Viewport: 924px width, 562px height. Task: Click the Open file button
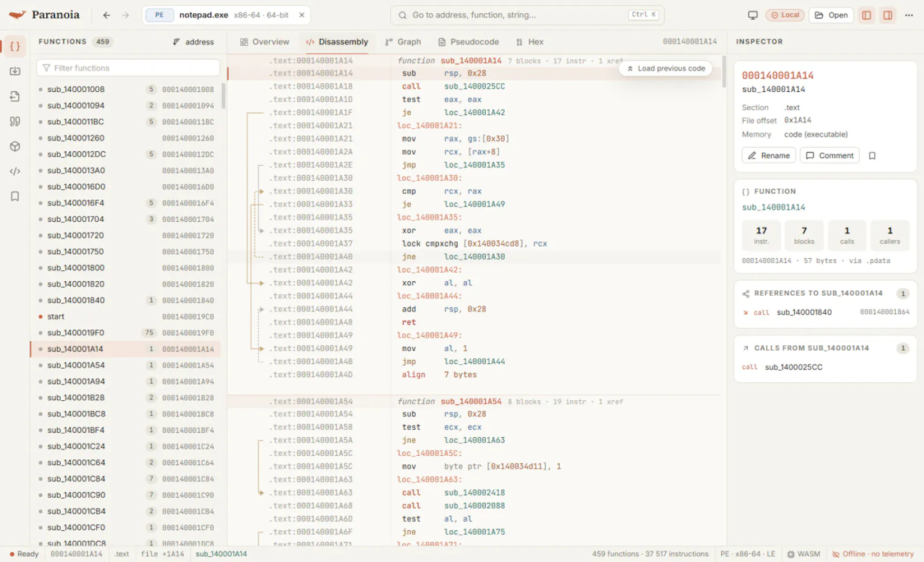pyautogui.click(x=832, y=15)
